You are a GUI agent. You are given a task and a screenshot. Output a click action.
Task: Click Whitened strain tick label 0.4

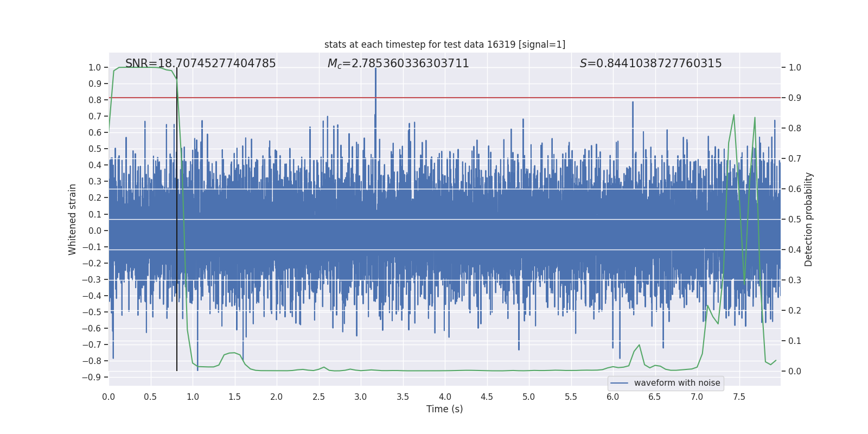(95, 165)
